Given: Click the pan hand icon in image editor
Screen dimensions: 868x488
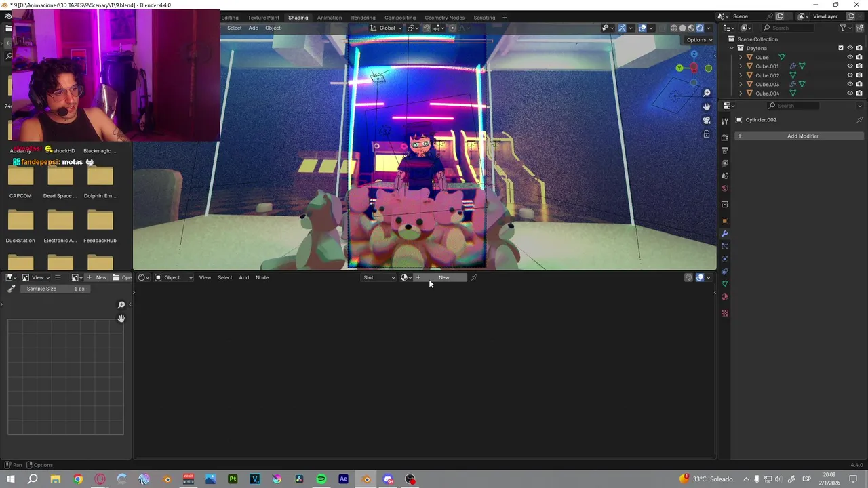Looking at the screenshot, I should pyautogui.click(x=121, y=319).
